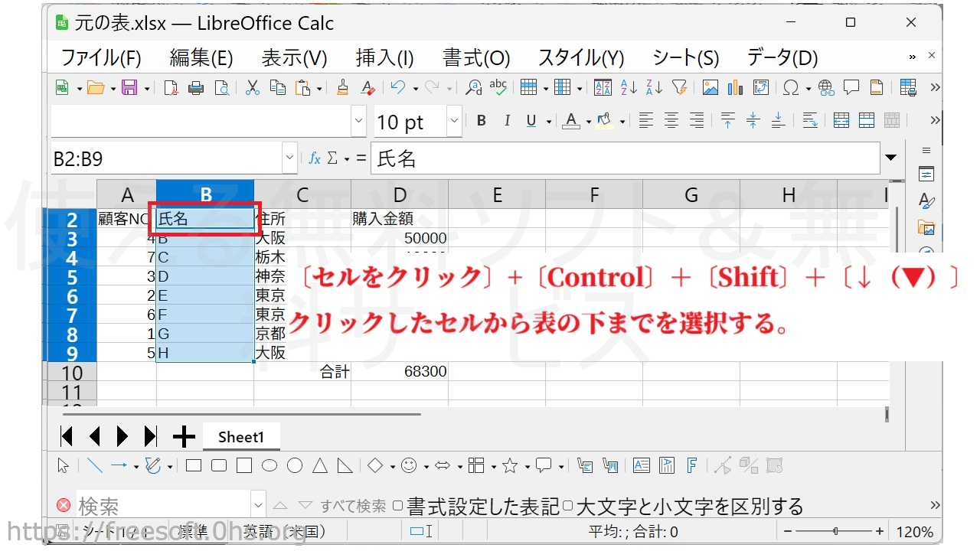Click the Cut scissors icon

click(x=252, y=87)
